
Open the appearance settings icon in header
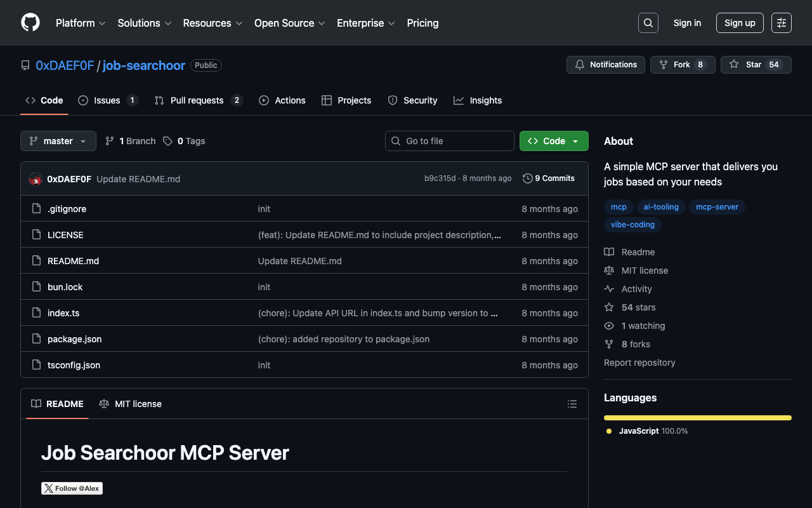(781, 23)
